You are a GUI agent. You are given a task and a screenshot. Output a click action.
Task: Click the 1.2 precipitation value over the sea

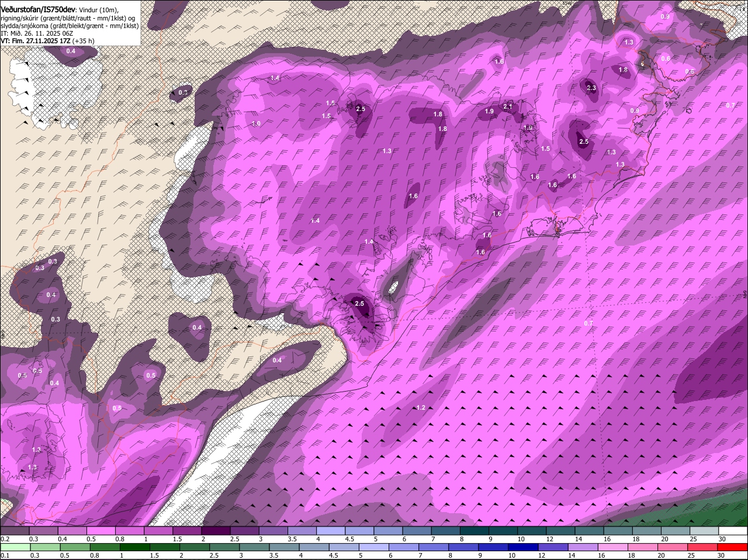[x=421, y=407]
